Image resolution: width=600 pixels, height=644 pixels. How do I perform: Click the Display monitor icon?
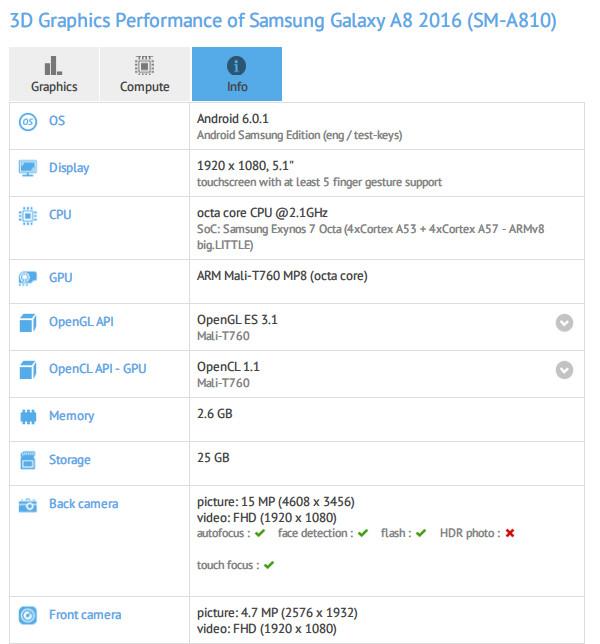pos(28,168)
